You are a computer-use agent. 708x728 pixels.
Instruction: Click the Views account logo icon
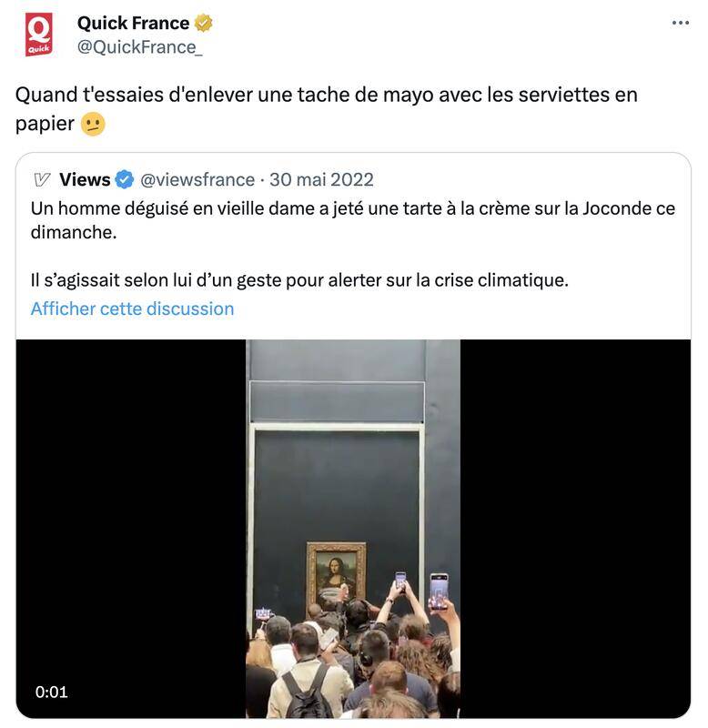(x=42, y=179)
